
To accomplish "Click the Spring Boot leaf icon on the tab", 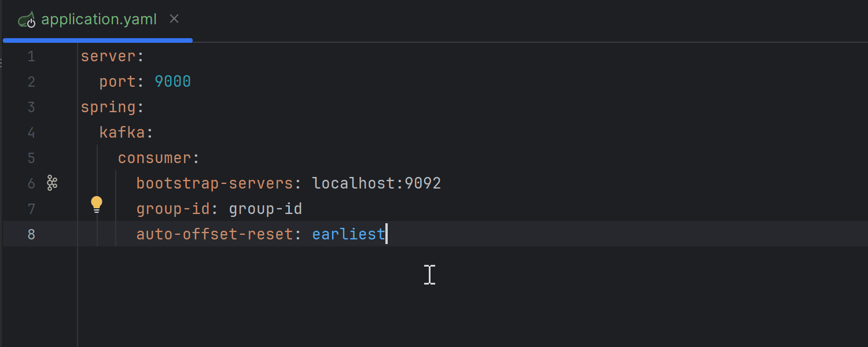I will click(27, 19).
